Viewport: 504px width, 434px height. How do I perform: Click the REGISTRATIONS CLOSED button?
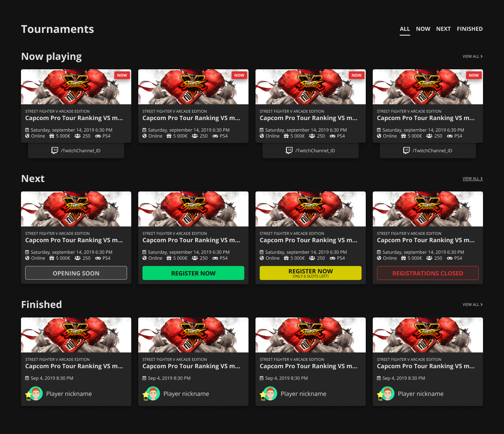428,273
